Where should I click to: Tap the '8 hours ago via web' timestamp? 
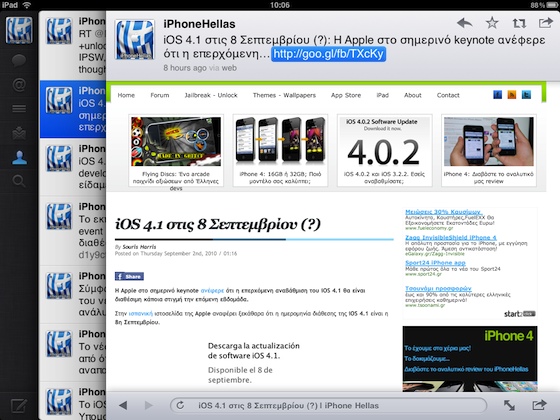pos(200,68)
